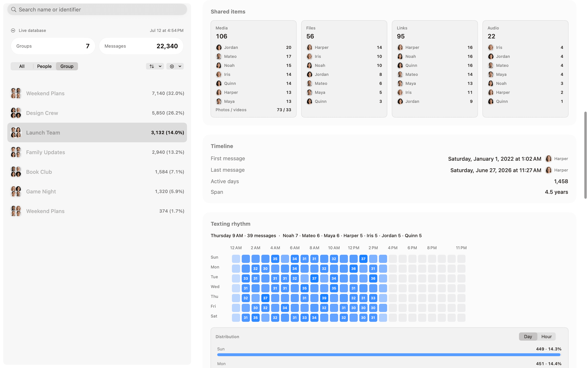The width and height of the screenshot is (588, 368).
Task: Switch distribution to Hour view
Action: coord(546,337)
